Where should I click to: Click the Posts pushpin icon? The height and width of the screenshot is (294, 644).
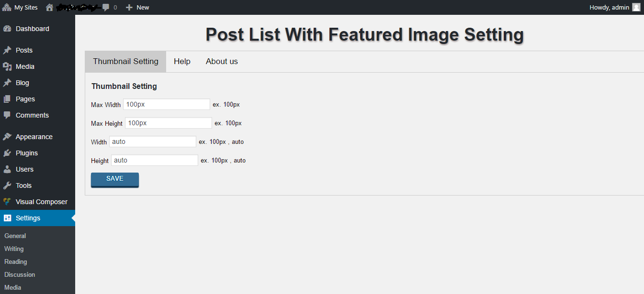point(7,50)
